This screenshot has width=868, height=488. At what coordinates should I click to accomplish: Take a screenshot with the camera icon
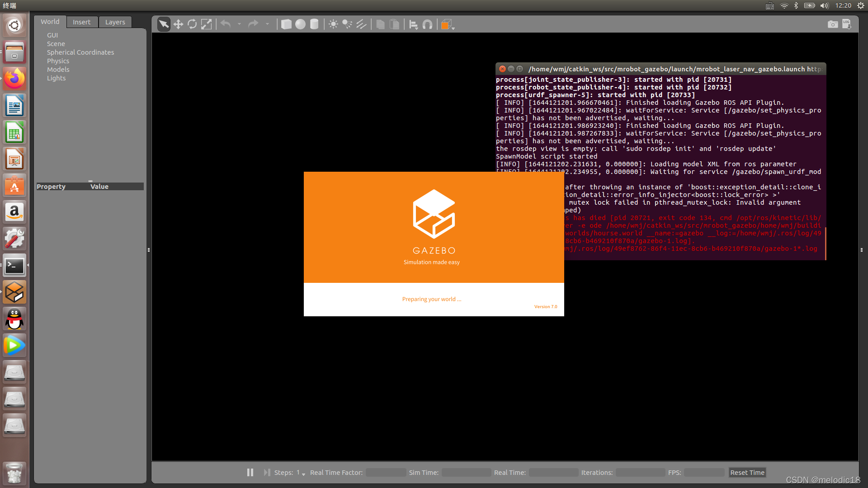(x=832, y=24)
